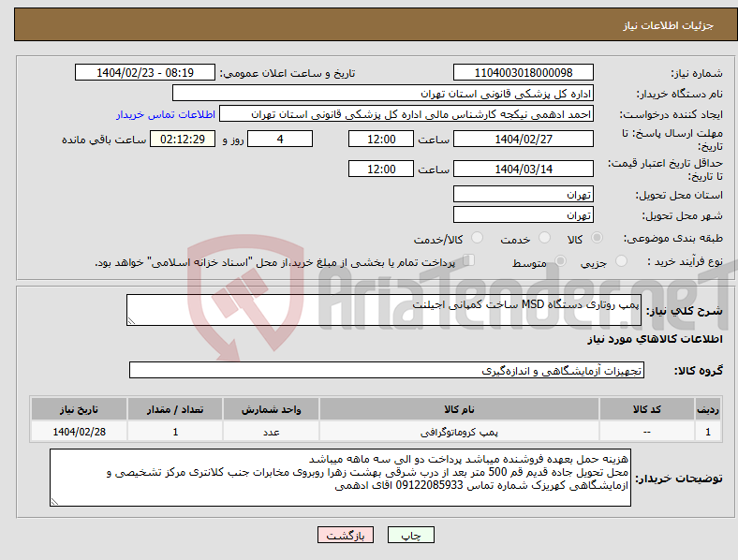Screen dimensions: 738x560
Task: Click the announcement date field 1404/02/23 - 08:19
Action: click(145, 72)
